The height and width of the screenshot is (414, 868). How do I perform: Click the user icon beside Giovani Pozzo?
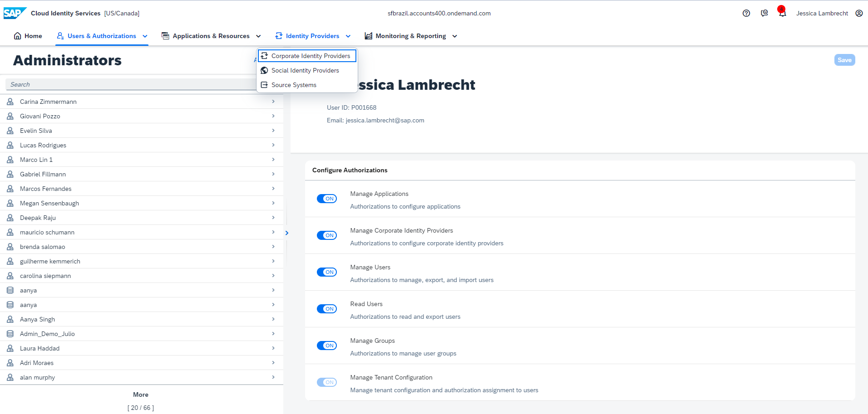(x=10, y=116)
